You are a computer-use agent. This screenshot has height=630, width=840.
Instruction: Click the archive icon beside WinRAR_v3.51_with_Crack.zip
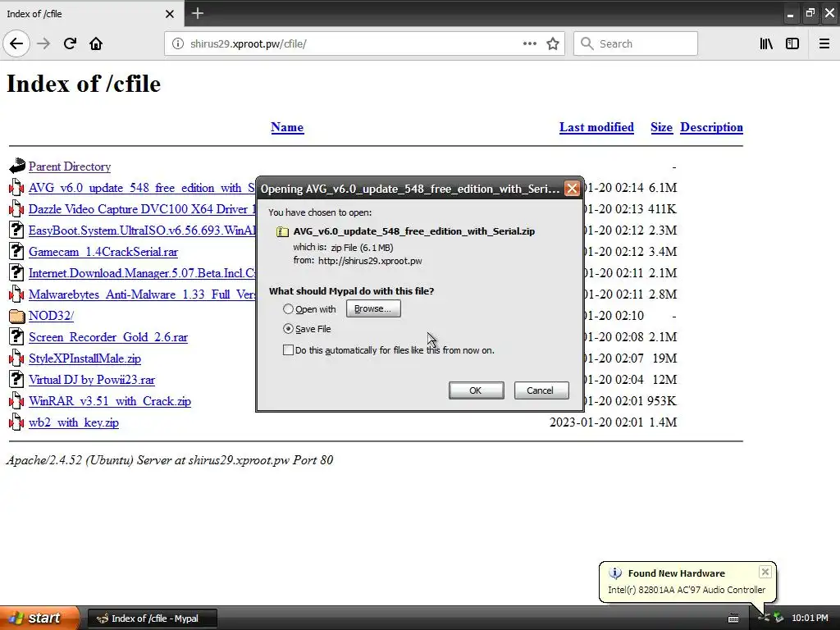16,400
